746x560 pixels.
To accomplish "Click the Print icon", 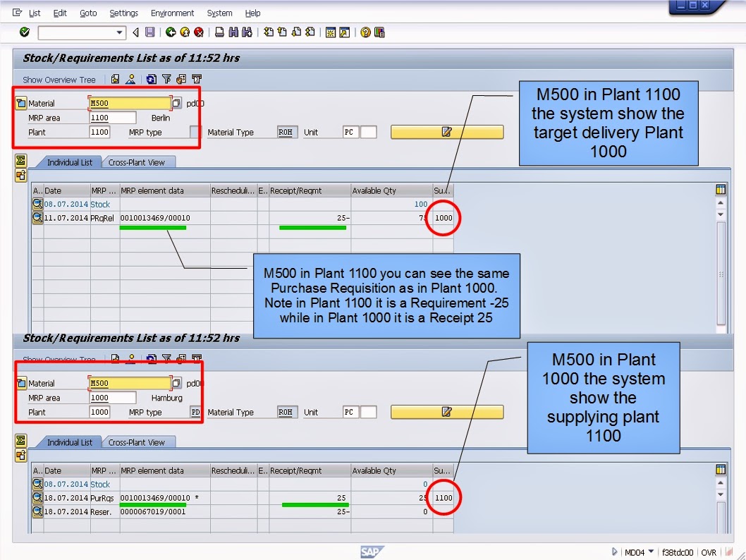I will point(219,32).
